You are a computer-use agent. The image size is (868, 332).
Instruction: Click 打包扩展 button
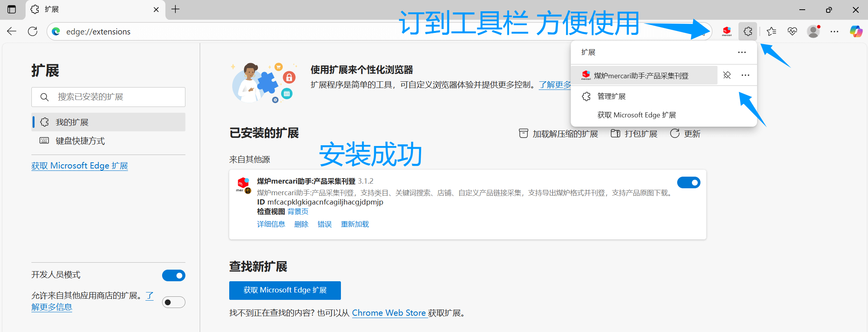(634, 134)
